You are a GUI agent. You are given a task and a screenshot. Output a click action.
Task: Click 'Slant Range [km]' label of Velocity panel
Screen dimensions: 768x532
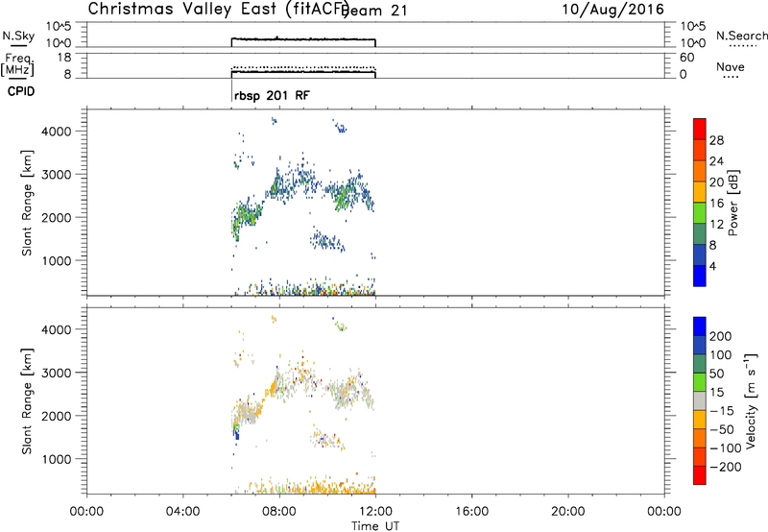[x=27, y=401]
